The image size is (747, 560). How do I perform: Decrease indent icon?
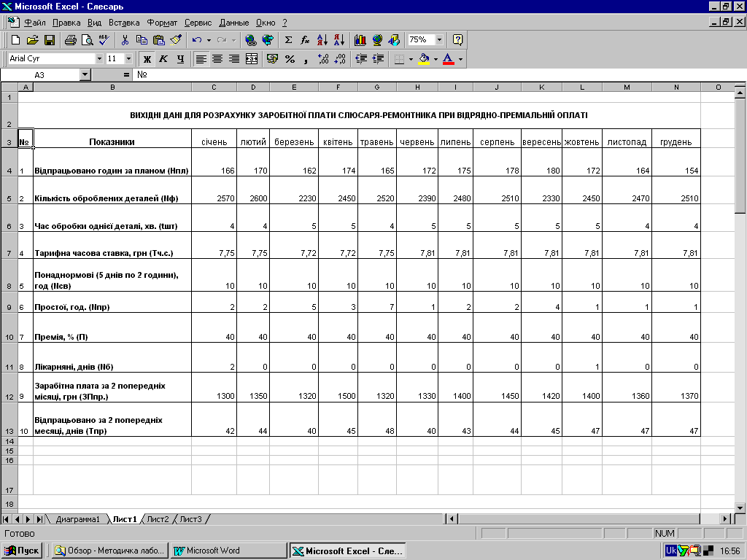pyautogui.click(x=361, y=59)
